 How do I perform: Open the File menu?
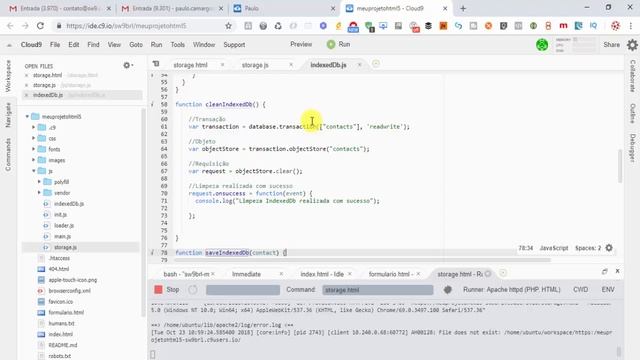[55, 44]
